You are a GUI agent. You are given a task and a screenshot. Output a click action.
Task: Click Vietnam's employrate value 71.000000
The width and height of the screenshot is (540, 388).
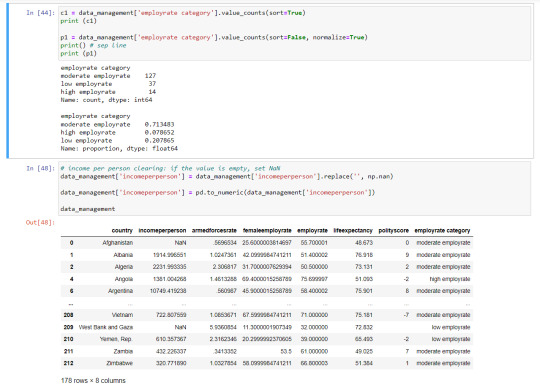(x=314, y=315)
